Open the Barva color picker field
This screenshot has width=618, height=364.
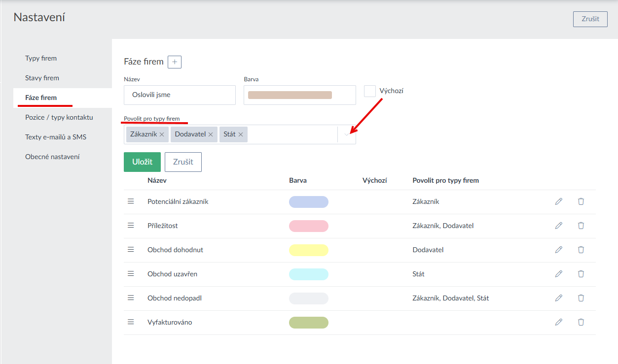coord(299,95)
